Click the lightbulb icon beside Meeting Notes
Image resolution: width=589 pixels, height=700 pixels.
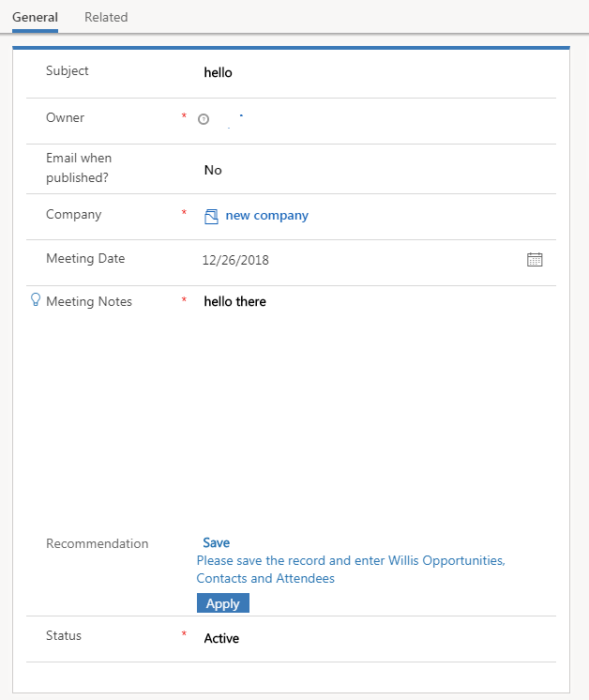coord(36,299)
